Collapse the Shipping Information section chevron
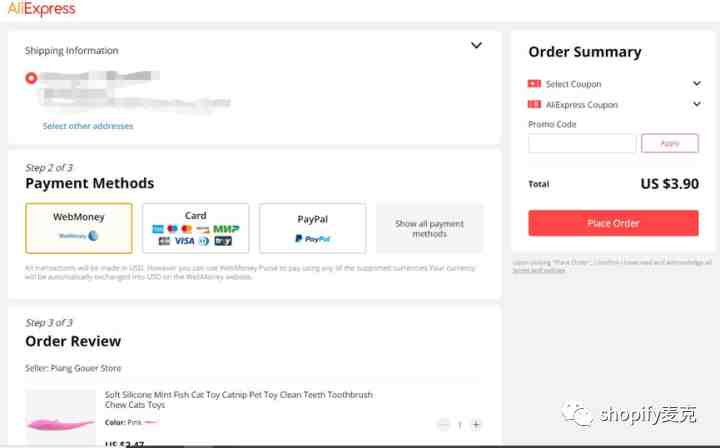 pos(476,45)
